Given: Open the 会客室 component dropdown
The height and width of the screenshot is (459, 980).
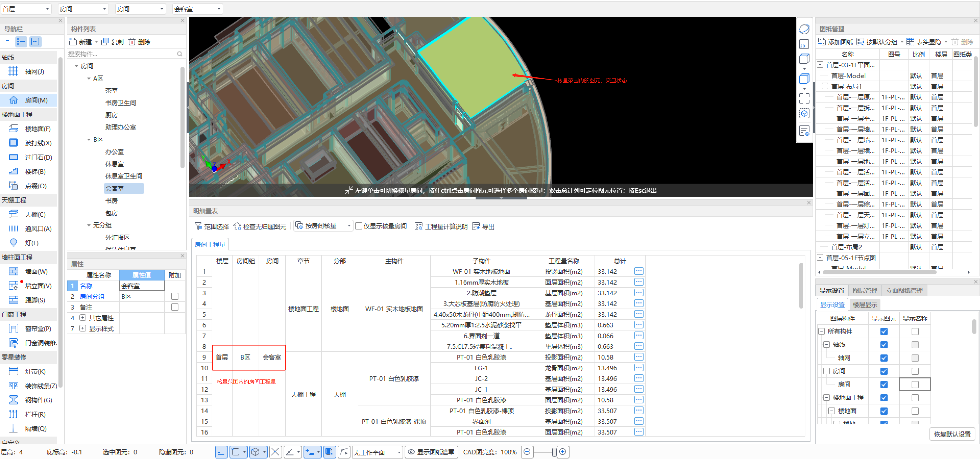Looking at the screenshot, I should [x=197, y=9].
